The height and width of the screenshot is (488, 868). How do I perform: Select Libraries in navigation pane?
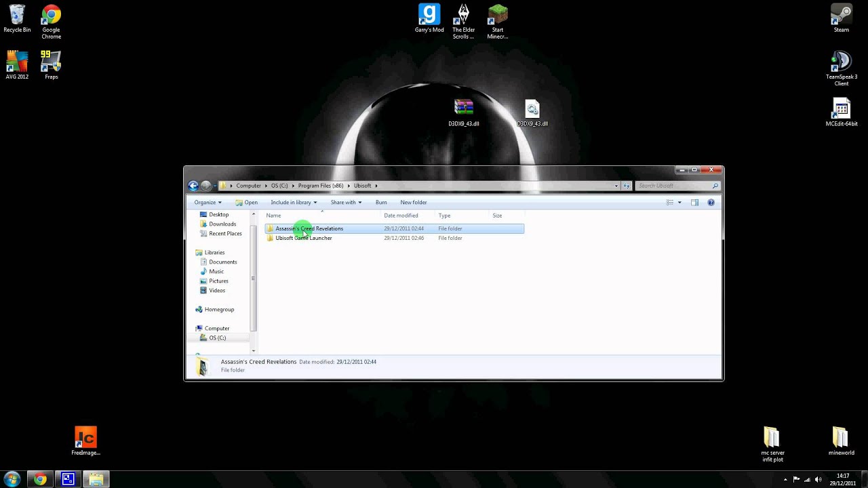pyautogui.click(x=214, y=253)
